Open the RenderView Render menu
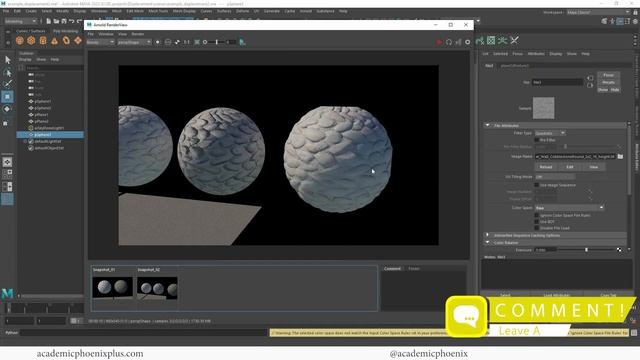Screen dimensions: 640x360 pyautogui.click(x=138, y=34)
